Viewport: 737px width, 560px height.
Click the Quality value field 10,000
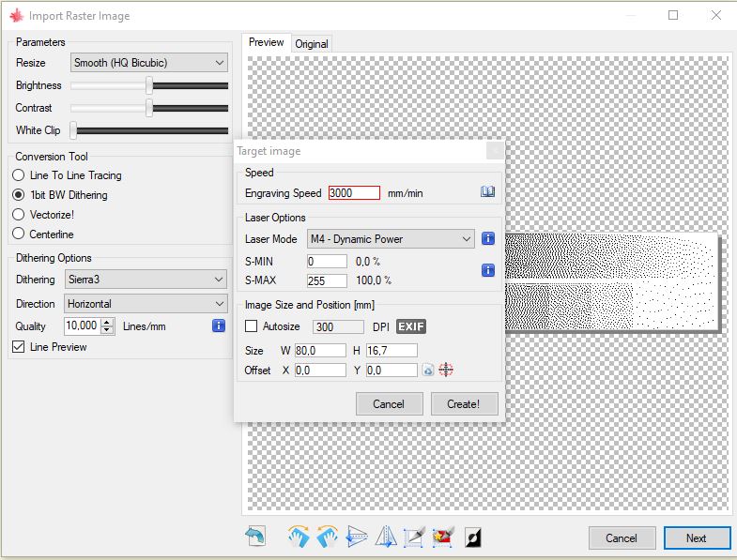coord(83,325)
